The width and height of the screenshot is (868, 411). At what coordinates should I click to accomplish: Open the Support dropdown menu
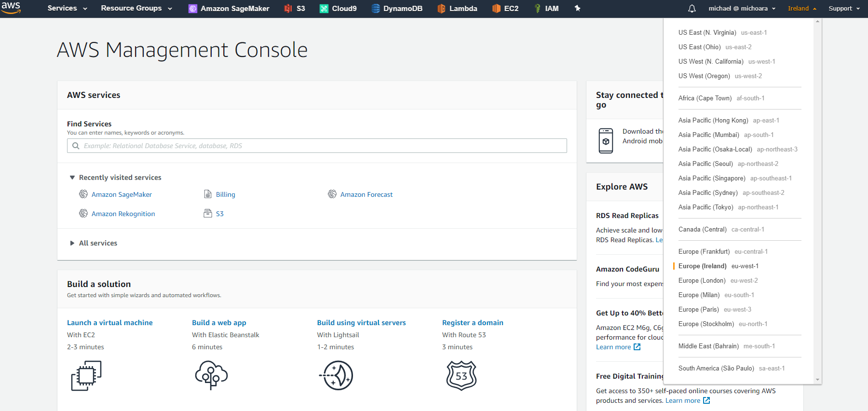click(x=844, y=9)
